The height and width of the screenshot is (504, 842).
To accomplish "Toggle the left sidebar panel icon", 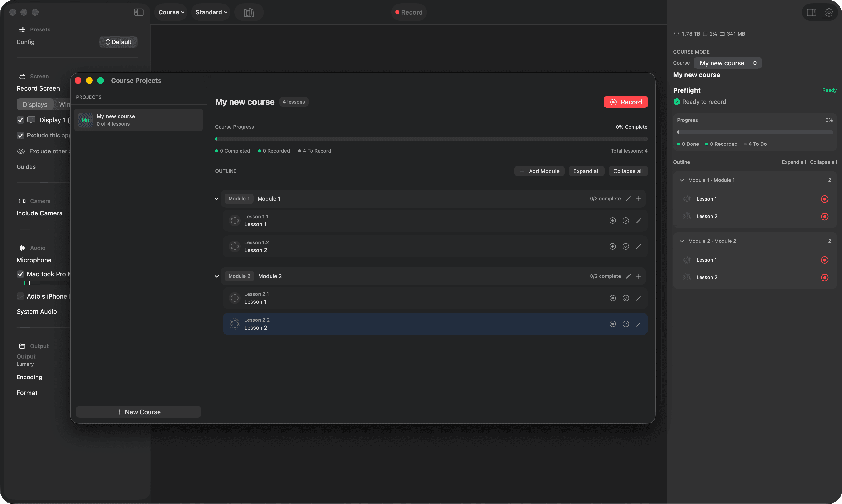I will click(x=138, y=12).
